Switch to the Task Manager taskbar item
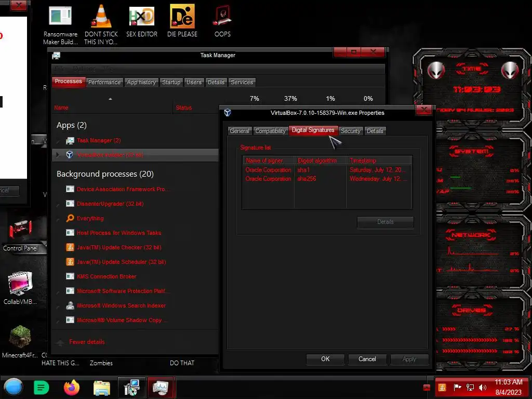This screenshot has height=399, width=532. pos(161,388)
